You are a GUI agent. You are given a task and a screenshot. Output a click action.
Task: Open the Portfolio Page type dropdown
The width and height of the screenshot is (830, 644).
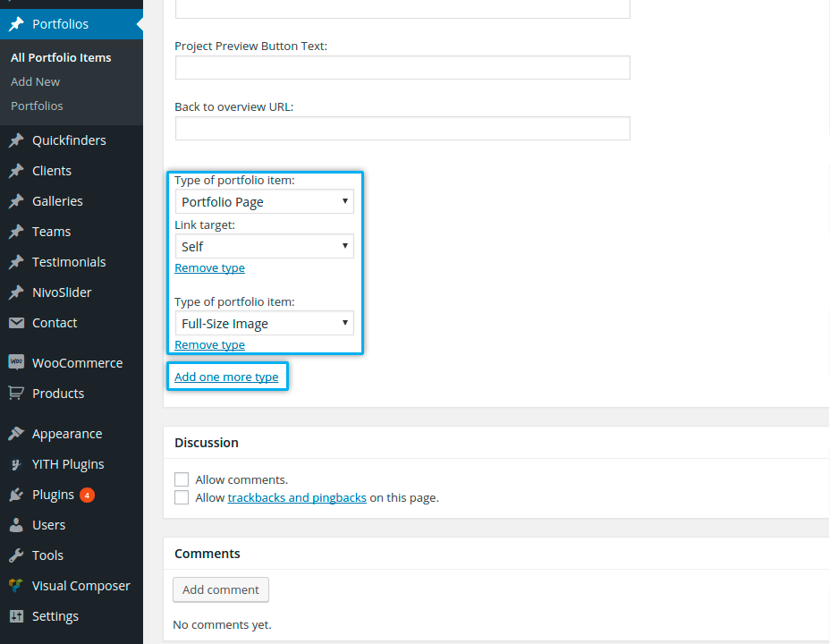(264, 202)
